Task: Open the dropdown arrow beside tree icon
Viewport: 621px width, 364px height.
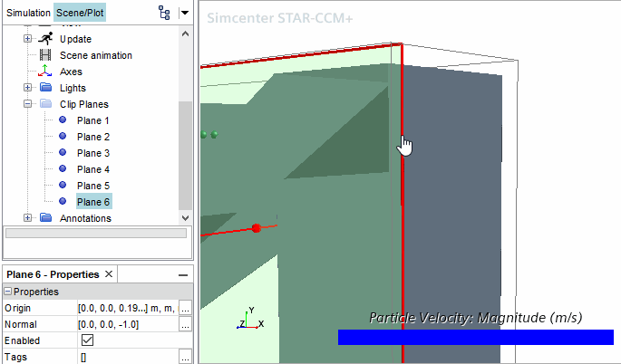Action: (185, 13)
